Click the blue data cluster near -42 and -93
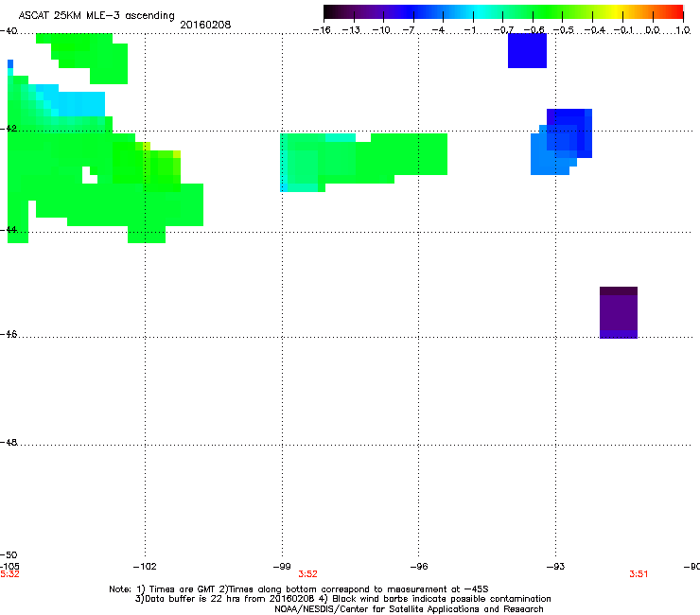 [x=561, y=142]
